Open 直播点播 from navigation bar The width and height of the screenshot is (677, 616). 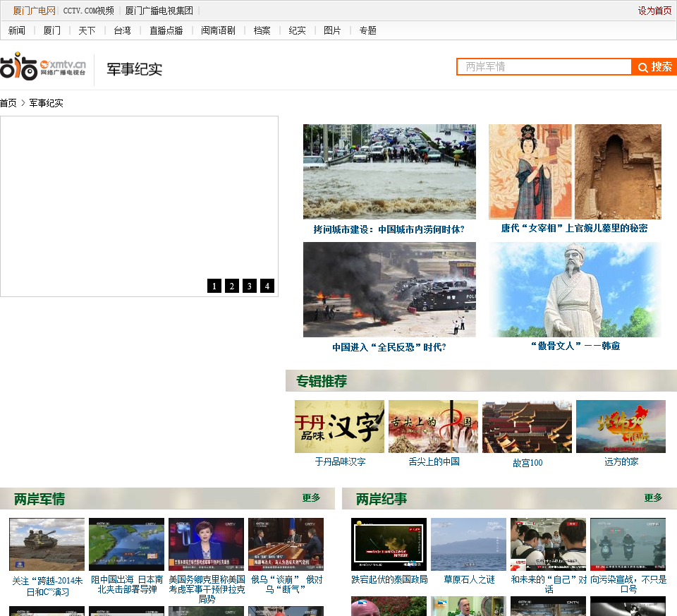pyautogui.click(x=166, y=30)
